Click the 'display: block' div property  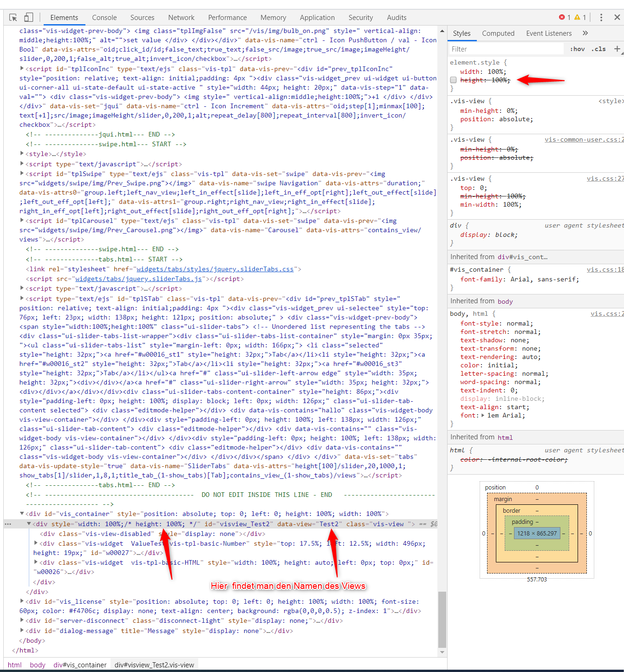[489, 235]
